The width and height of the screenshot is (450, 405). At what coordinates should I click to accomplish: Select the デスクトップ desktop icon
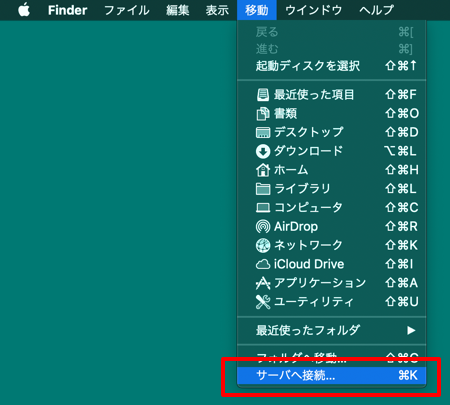click(x=263, y=132)
